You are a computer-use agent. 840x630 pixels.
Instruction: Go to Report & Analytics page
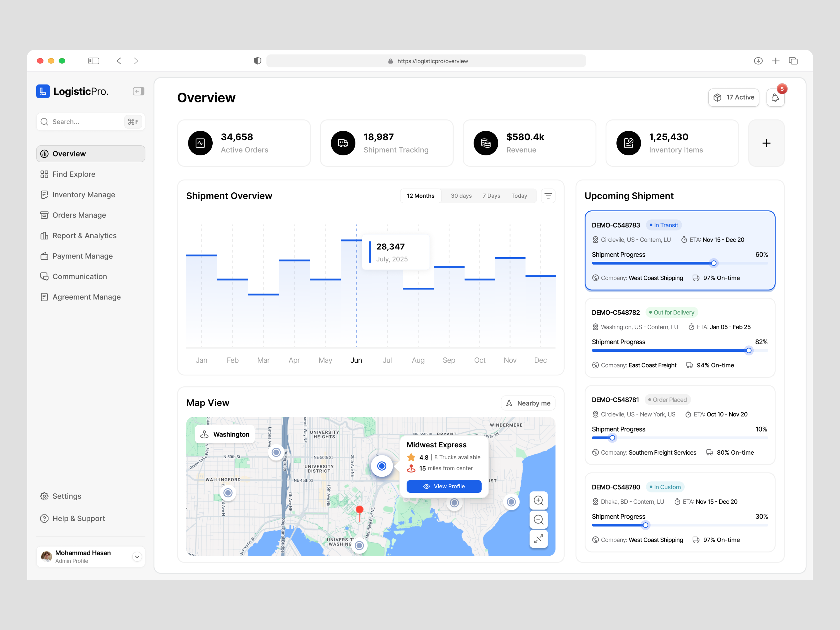84,236
